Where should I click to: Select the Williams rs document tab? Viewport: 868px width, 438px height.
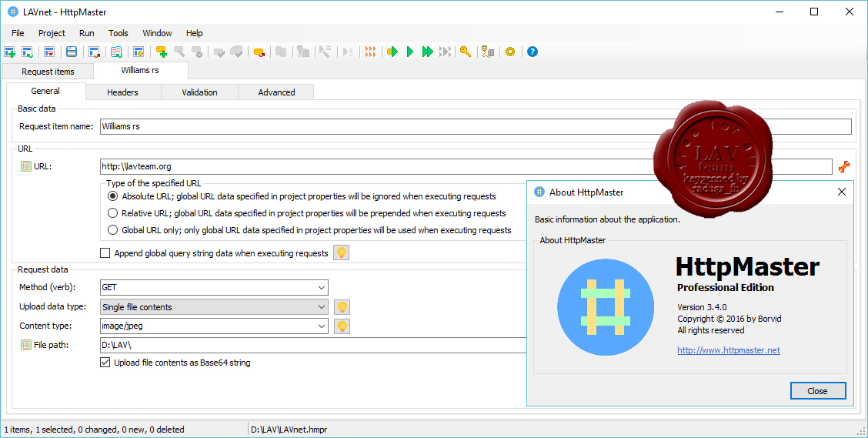pos(141,70)
